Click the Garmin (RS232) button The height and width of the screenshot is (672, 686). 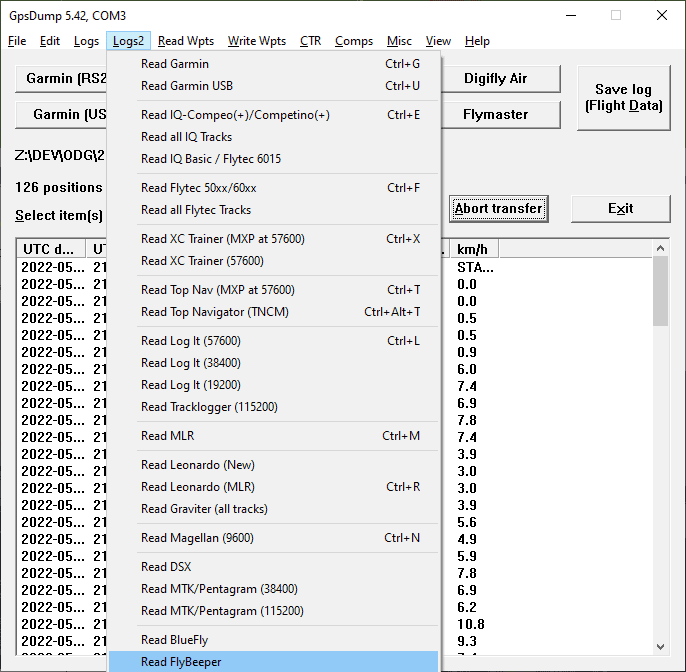tap(61, 79)
